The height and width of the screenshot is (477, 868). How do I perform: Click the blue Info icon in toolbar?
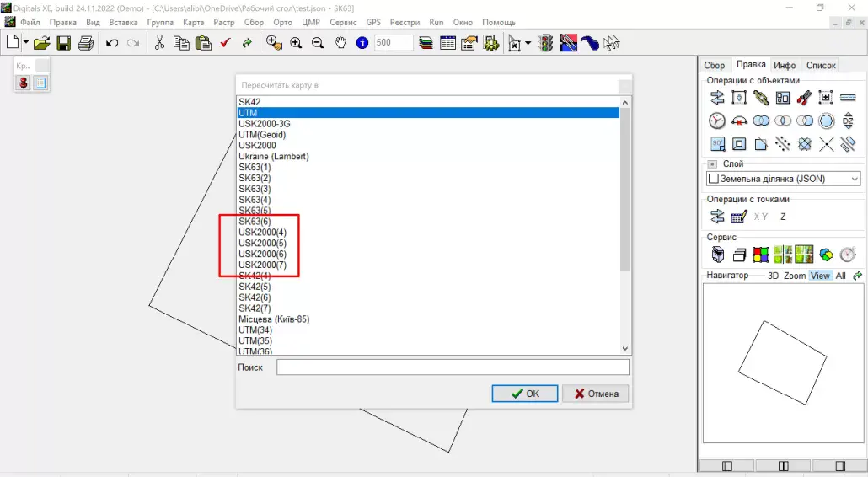coord(362,43)
